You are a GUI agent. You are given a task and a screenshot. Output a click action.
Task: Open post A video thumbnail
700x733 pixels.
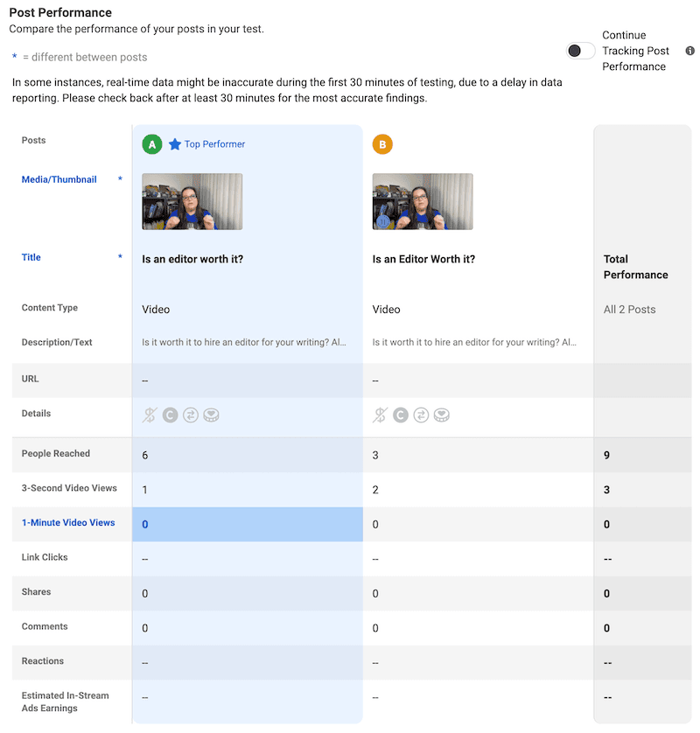[x=192, y=201]
